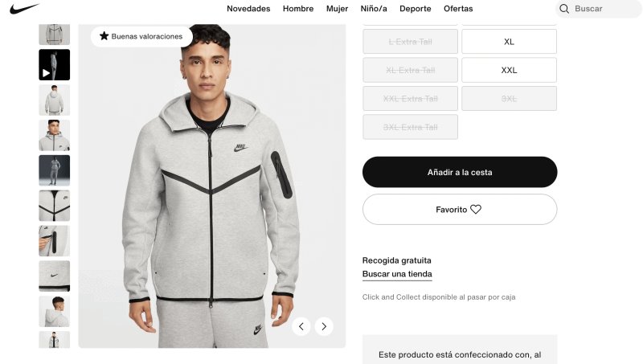Expand the Deporte navigation menu
Viewport: 643px width, 364px height.
[416, 9]
